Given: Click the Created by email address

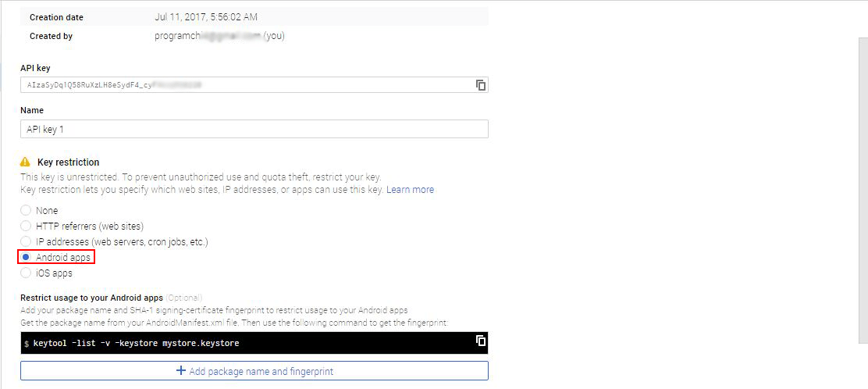Looking at the screenshot, I should tap(208, 37).
